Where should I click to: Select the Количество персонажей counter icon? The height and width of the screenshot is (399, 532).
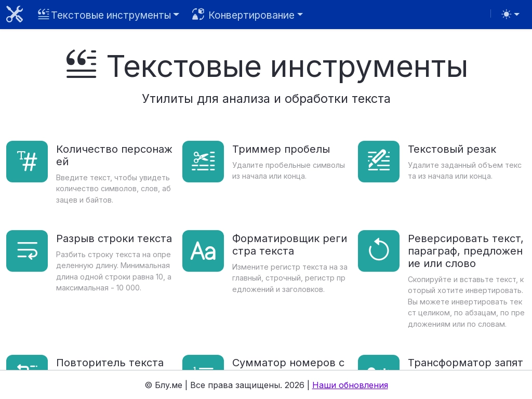tap(27, 162)
